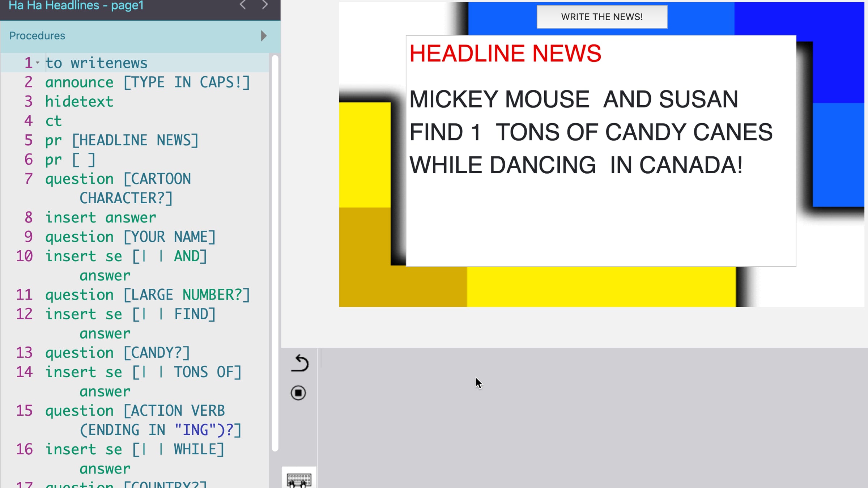Click code line 'ct'

point(54,121)
